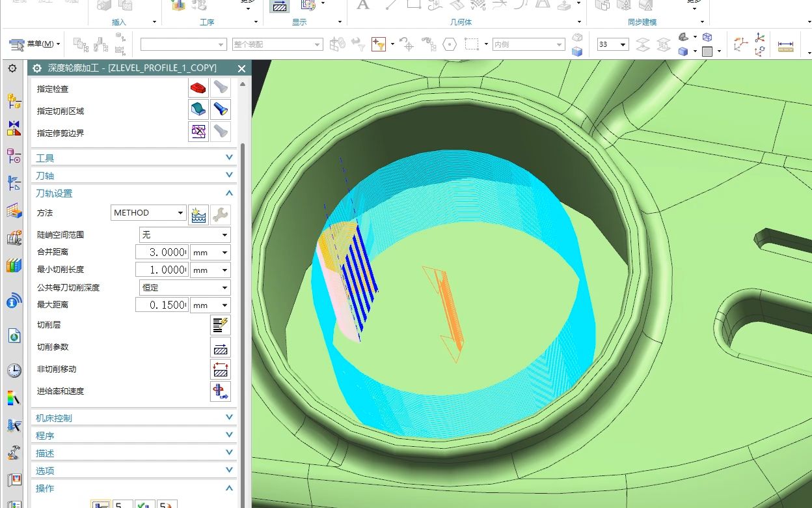812x508 pixels.
Task: Open the 内侧 selection scope dropdown
Action: [528, 44]
